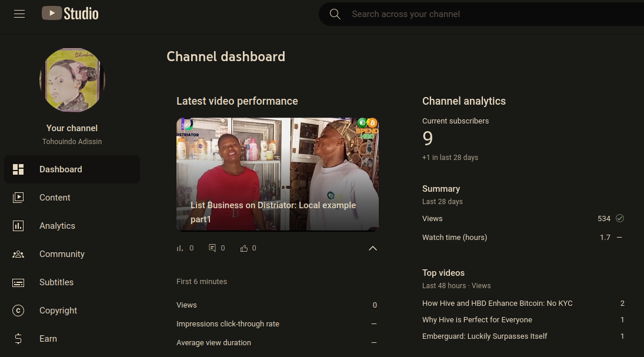Screen dimensions: 644x357
Task: Click the 'Watch time (hours)' label
Action: (x=455, y=237)
